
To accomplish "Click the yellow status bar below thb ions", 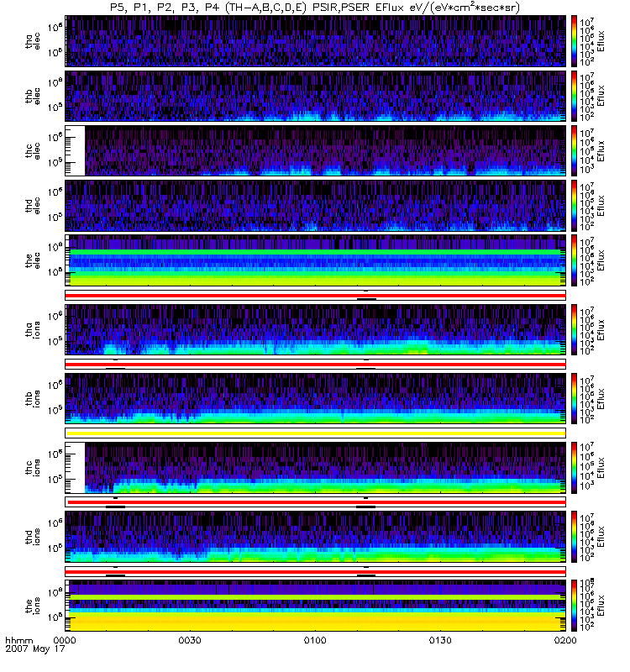I will (314, 433).
